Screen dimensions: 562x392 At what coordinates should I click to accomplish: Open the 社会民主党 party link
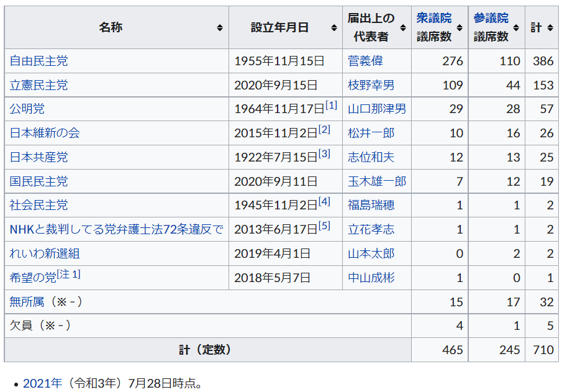point(39,205)
